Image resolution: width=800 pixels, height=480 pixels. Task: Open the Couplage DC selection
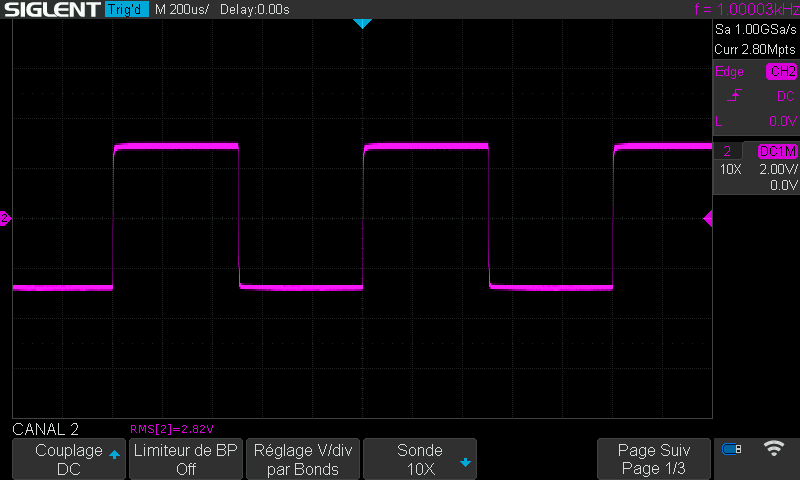tap(69, 459)
